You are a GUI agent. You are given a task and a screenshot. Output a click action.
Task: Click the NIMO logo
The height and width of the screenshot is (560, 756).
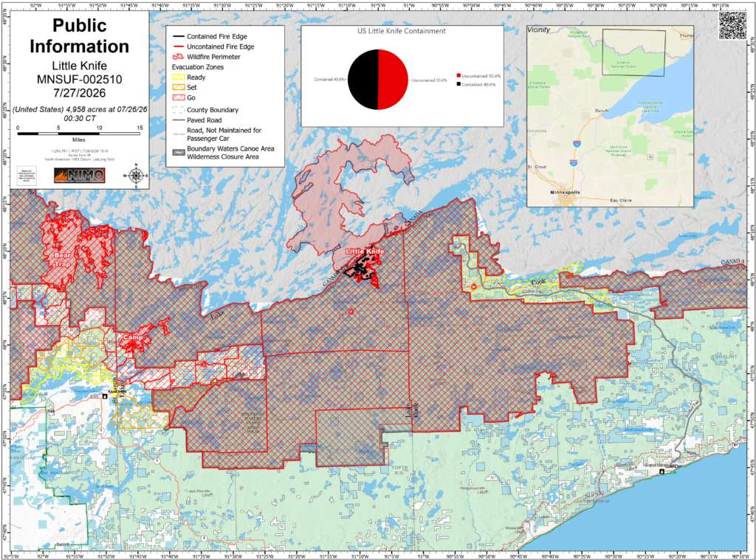[79, 175]
